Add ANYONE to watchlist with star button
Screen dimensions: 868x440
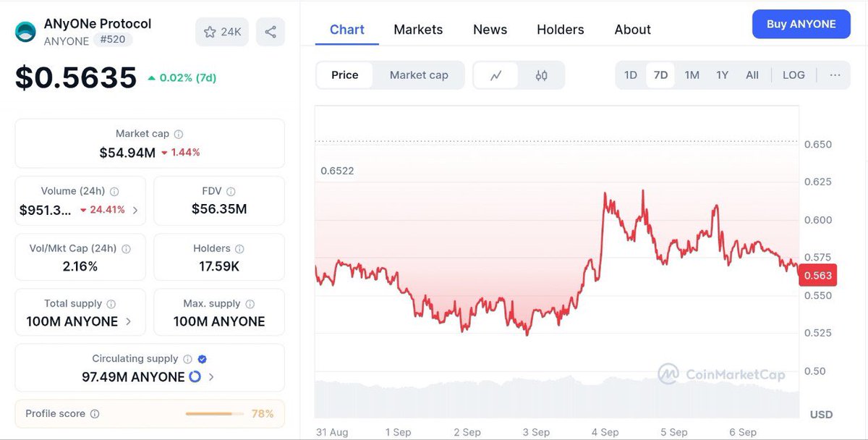click(222, 32)
